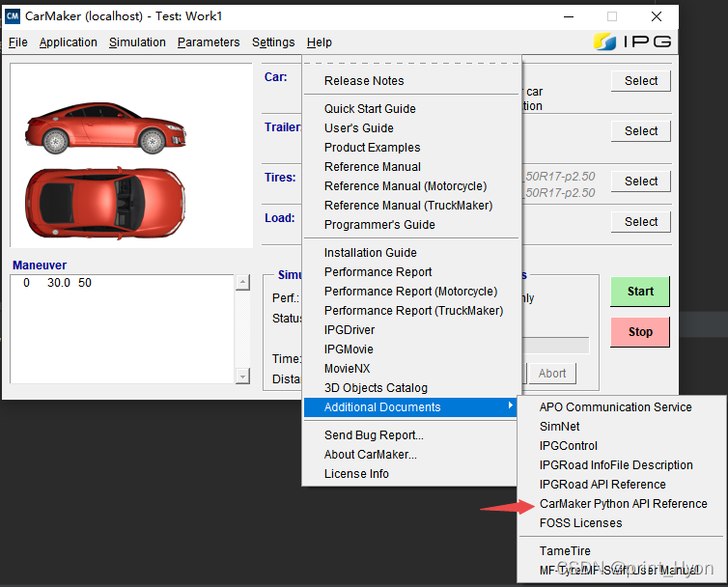728x587 pixels.
Task: Open the IPGControl document
Action: (x=621, y=446)
